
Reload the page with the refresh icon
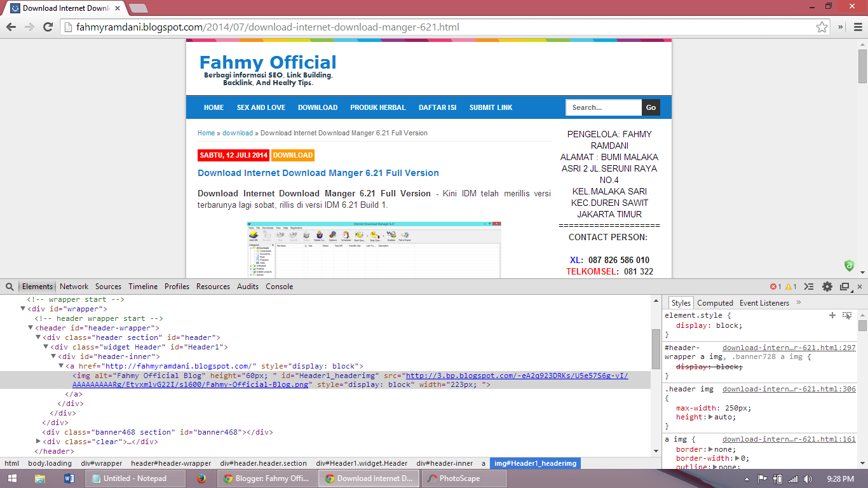(48, 27)
